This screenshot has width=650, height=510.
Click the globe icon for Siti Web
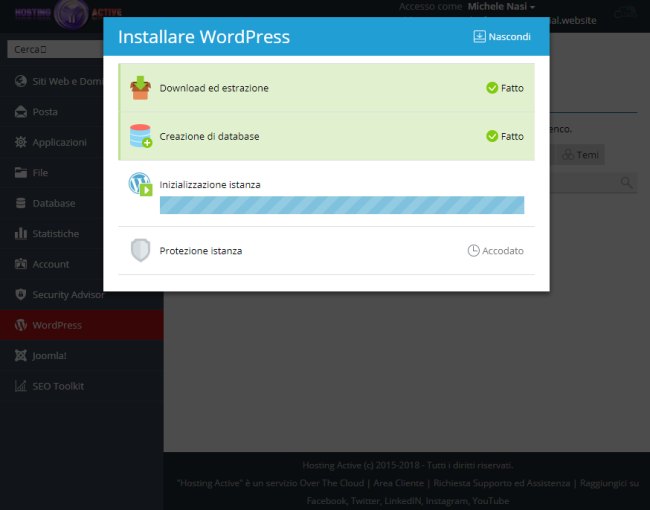click(21, 81)
